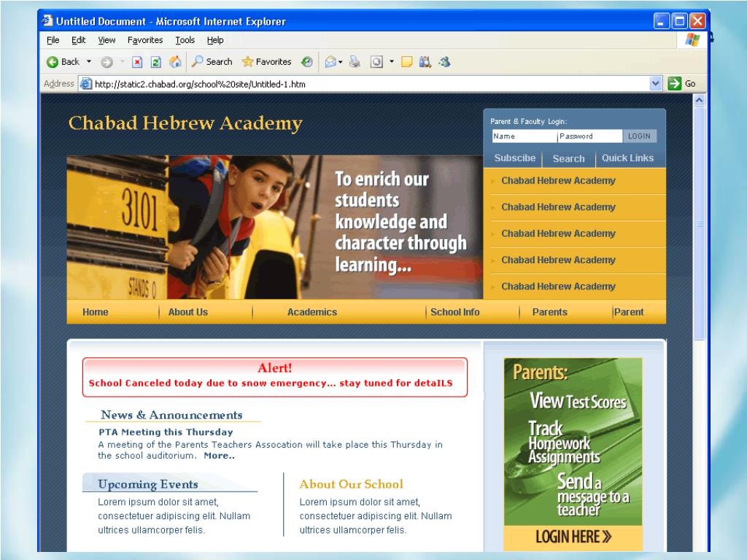
Task: Click the Upcoming Events heading
Action: pyautogui.click(x=147, y=484)
